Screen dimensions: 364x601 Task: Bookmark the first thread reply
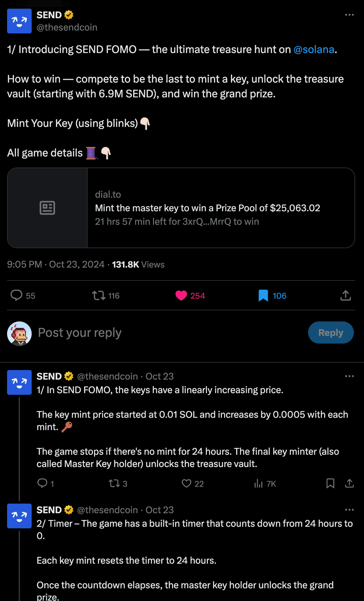pyautogui.click(x=330, y=484)
